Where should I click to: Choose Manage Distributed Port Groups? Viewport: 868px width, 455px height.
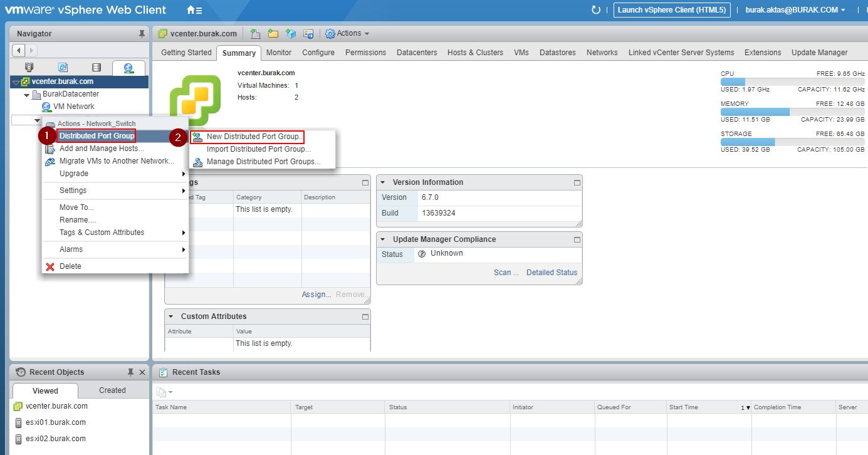tap(264, 162)
